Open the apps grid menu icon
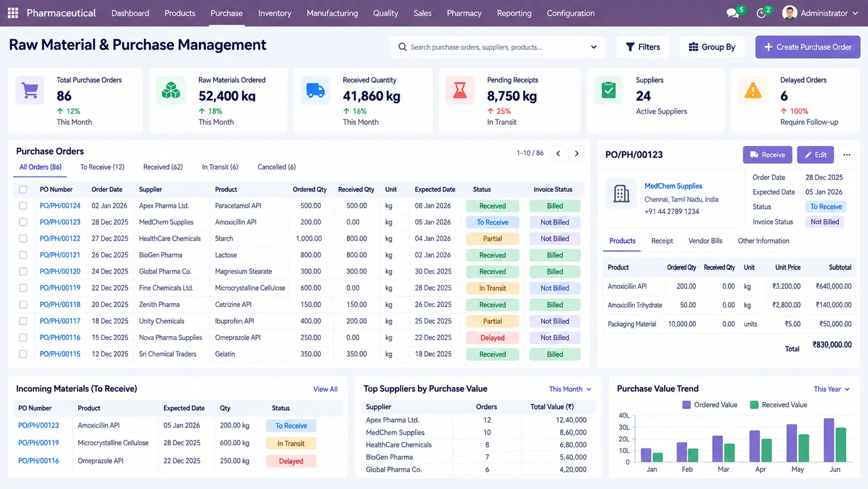 pos(13,13)
